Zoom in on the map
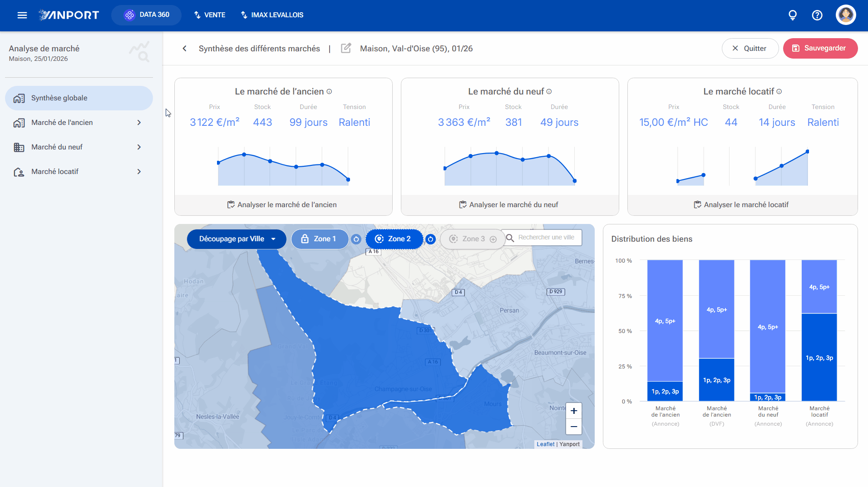 pyautogui.click(x=574, y=411)
